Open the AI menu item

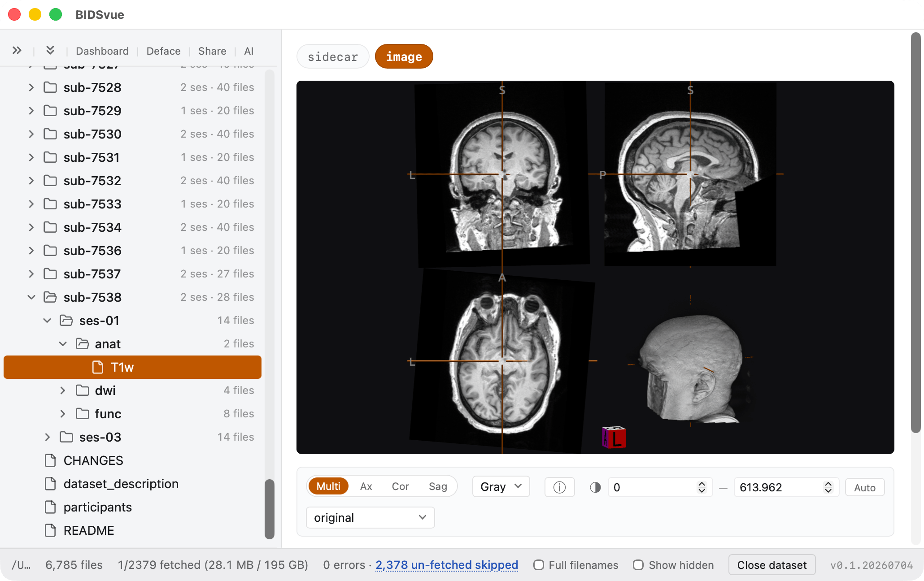[249, 51]
